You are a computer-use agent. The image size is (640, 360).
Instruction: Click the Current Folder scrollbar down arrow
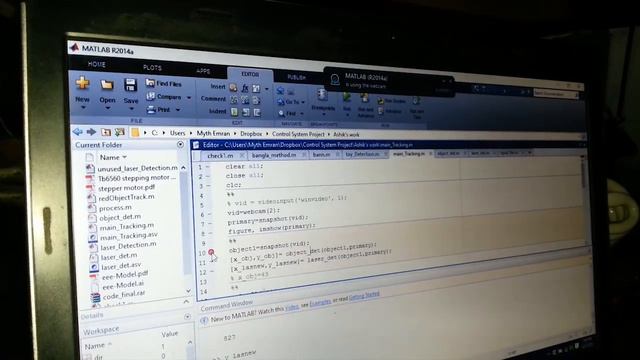[x=189, y=291]
